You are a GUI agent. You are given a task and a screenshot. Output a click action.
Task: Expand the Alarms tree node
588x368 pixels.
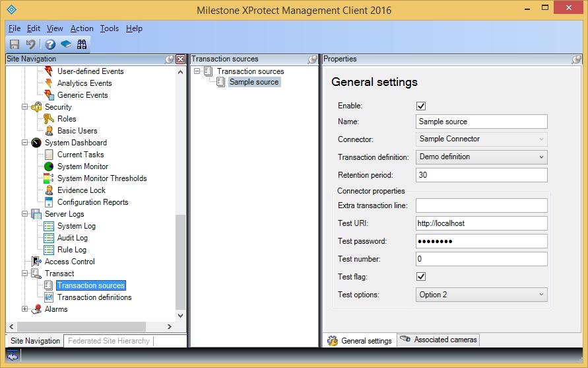coord(25,309)
